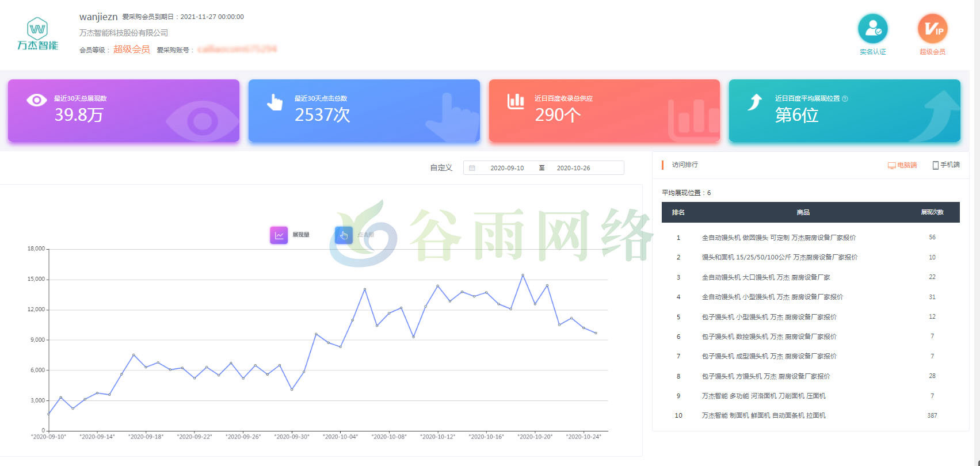The height and width of the screenshot is (466, 980).
Task: Open product 包子馒头机 数控馒头机
Action: [769, 337]
